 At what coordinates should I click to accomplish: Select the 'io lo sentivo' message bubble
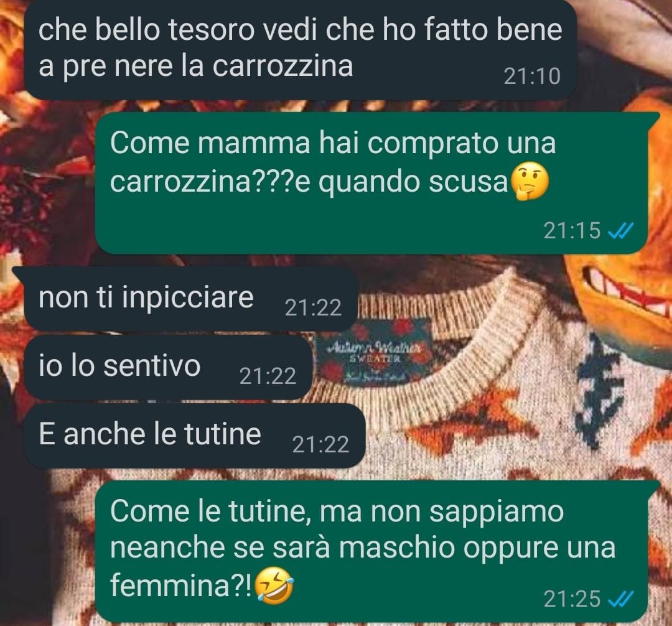pos(168,367)
